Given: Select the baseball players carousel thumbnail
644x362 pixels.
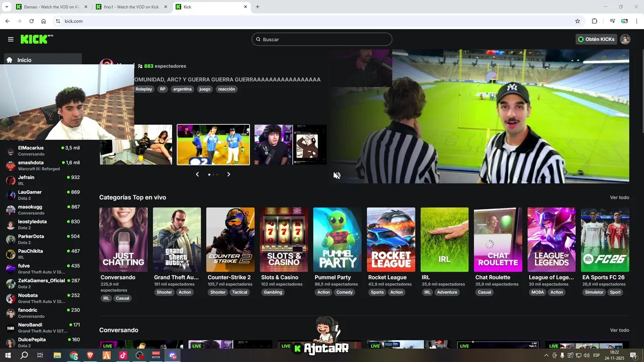Looking at the screenshot, I should coord(213,145).
